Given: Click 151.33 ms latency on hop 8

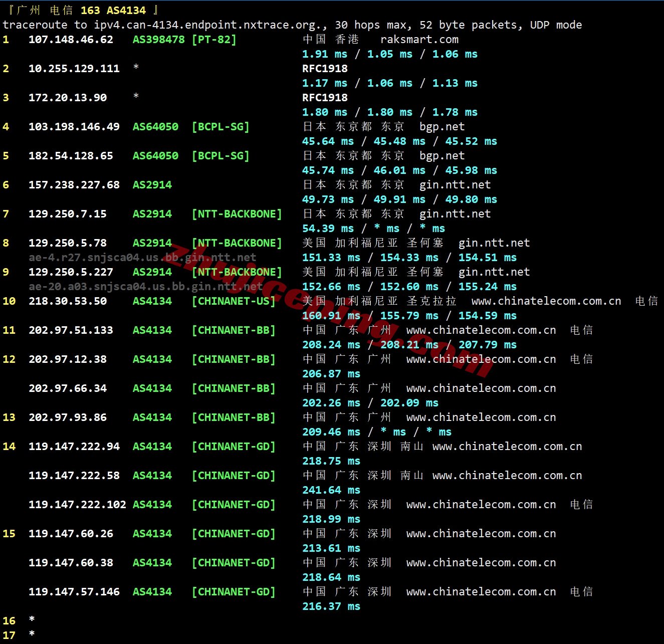Looking at the screenshot, I should pyautogui.click(x=331, y=258).
